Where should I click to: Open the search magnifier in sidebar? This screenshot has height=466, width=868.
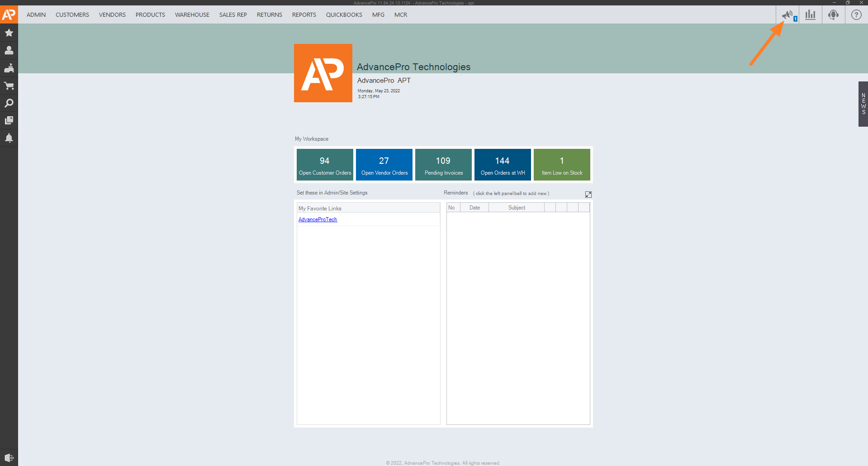tap(9, 103)
